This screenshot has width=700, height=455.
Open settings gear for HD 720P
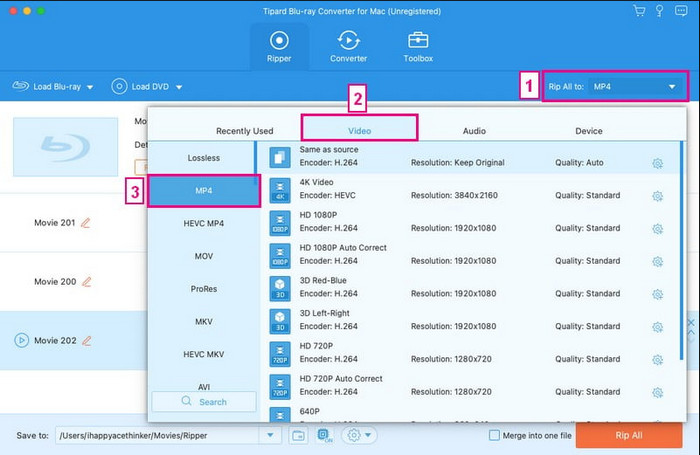[658, 360]
